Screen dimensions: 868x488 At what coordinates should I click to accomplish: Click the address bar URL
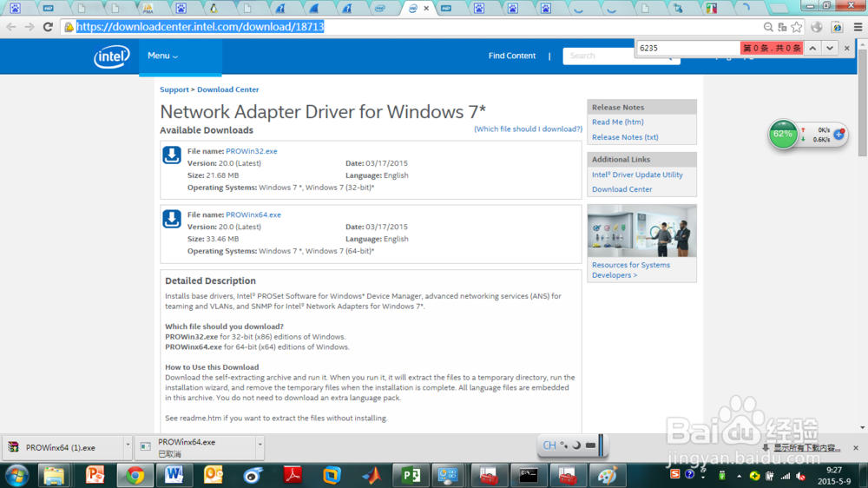tap(200, 27)
